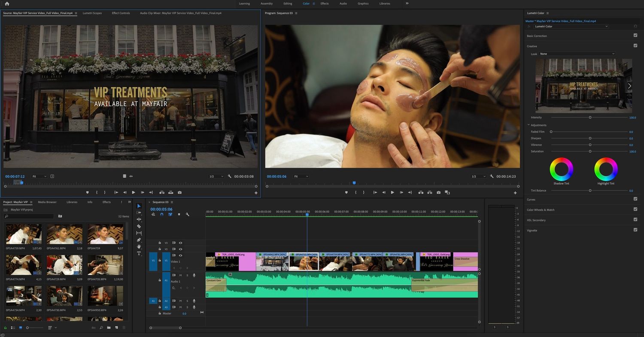Switch to the Graphics workspace
Screen dimensions: 644x337
[363, 3]
